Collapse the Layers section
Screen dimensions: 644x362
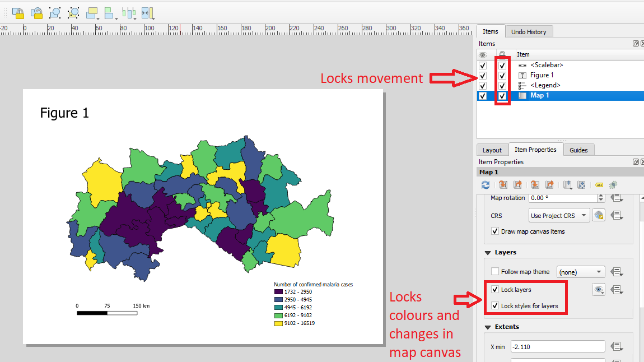pyautogui.click(x=488, y=253)
